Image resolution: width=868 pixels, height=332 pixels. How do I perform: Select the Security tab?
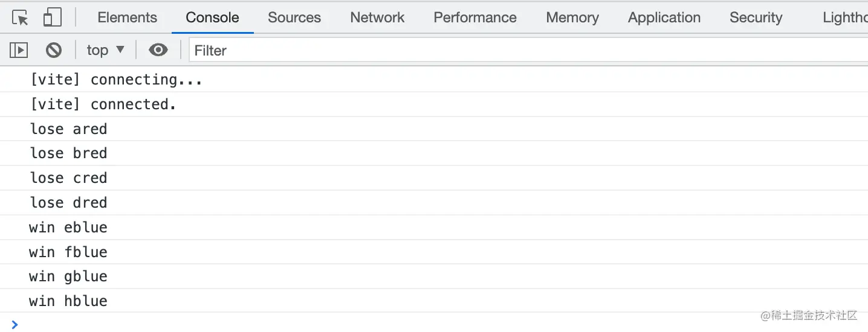tap(756, 18)
